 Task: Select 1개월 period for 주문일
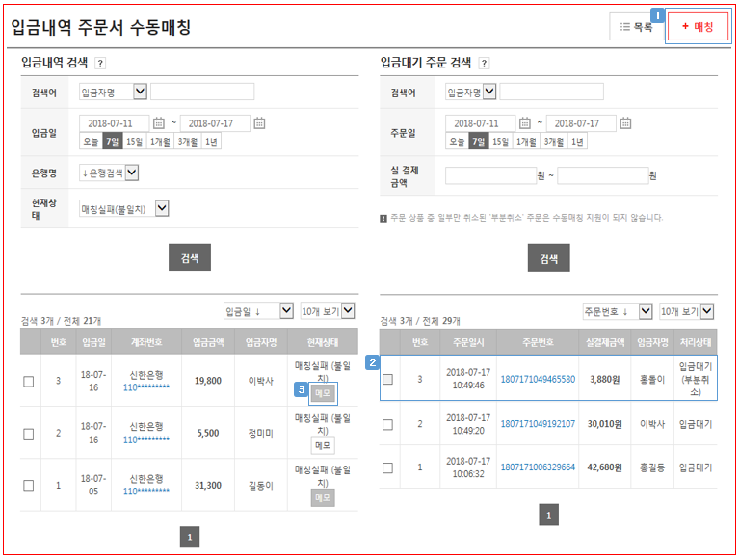pos(526,142)
